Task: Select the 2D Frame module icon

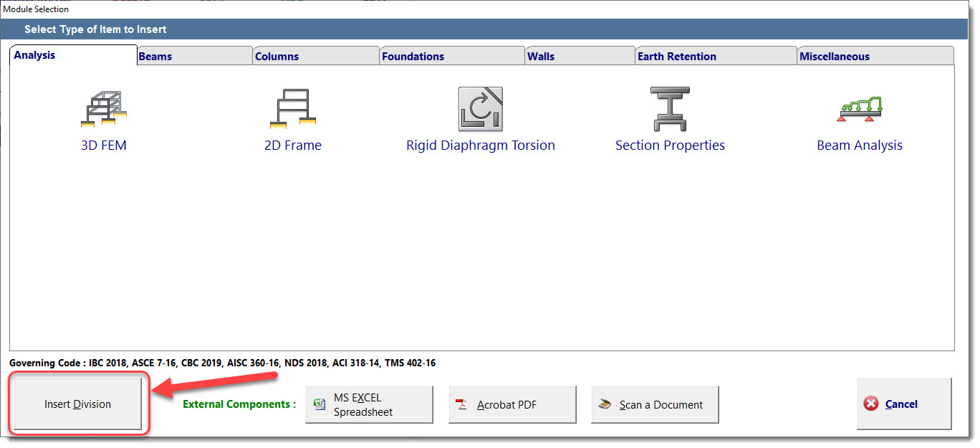Action: [292, 110]
